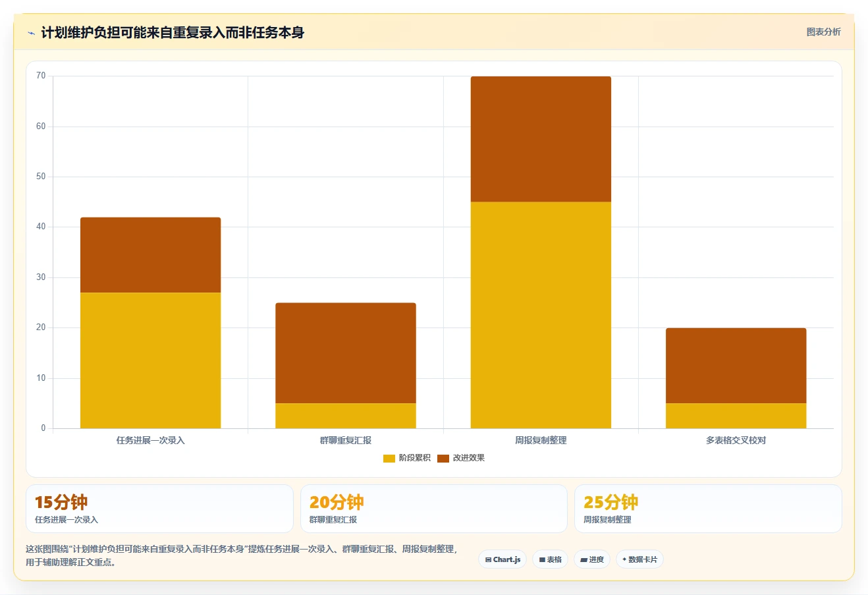Click the 改进效果 legend label
The height and width of the screenshot is (595, 868).
point(468,458)
